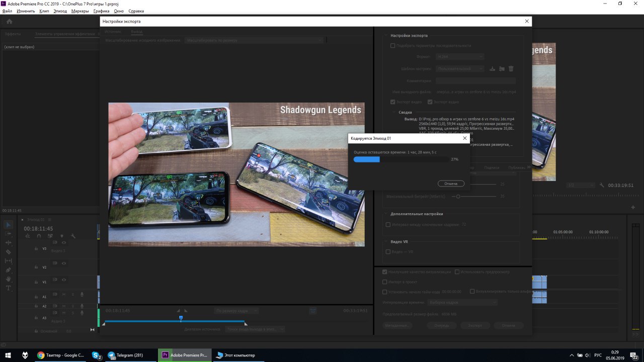The width and height of the screenshot is (644, 362).
Task: Select the Track Select Forward tool
Action: coord(9,234)
